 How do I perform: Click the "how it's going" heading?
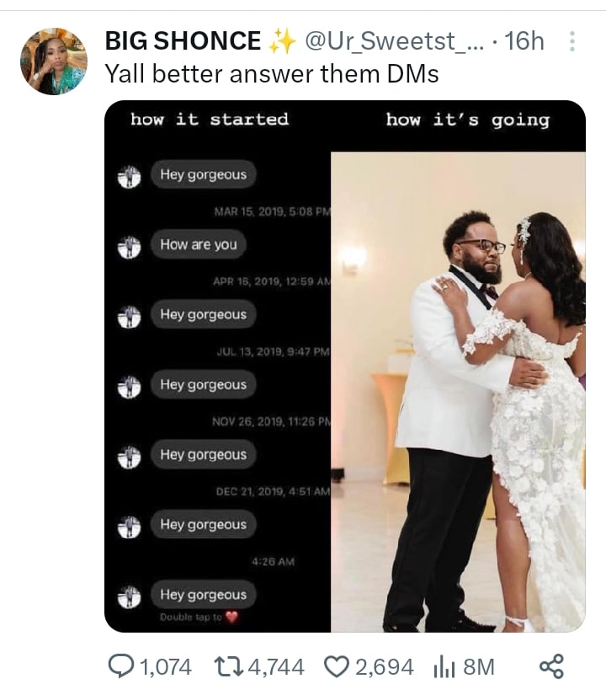point(467,120)
